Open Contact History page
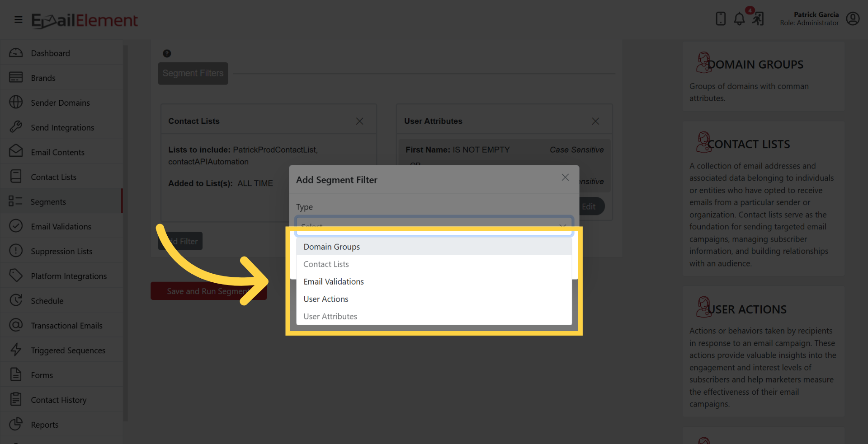Screen dimensions: 868x444 tap(58, 400)
